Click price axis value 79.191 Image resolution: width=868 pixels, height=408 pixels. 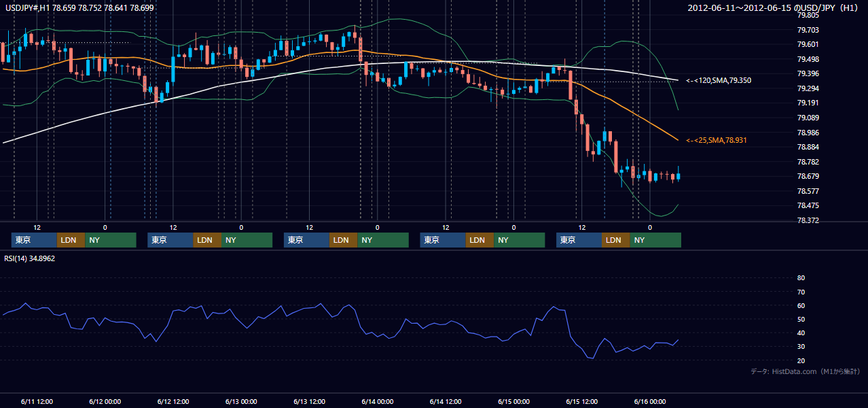808,103
